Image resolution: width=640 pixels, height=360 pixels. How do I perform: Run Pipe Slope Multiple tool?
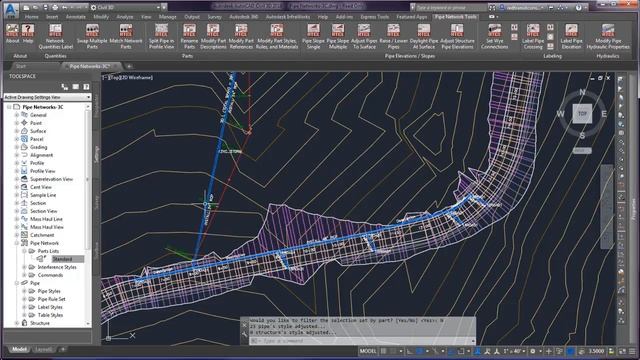tap(338, 36)
